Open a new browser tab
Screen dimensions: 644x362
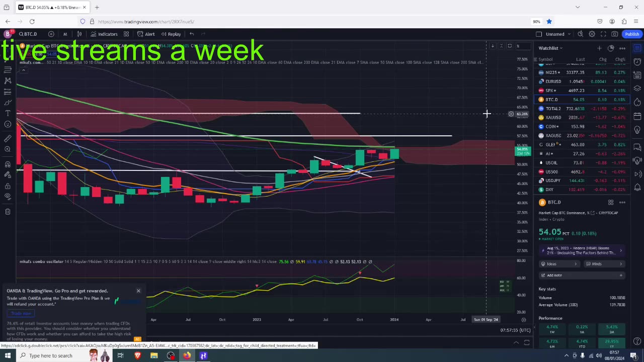[x=97, y=8]
